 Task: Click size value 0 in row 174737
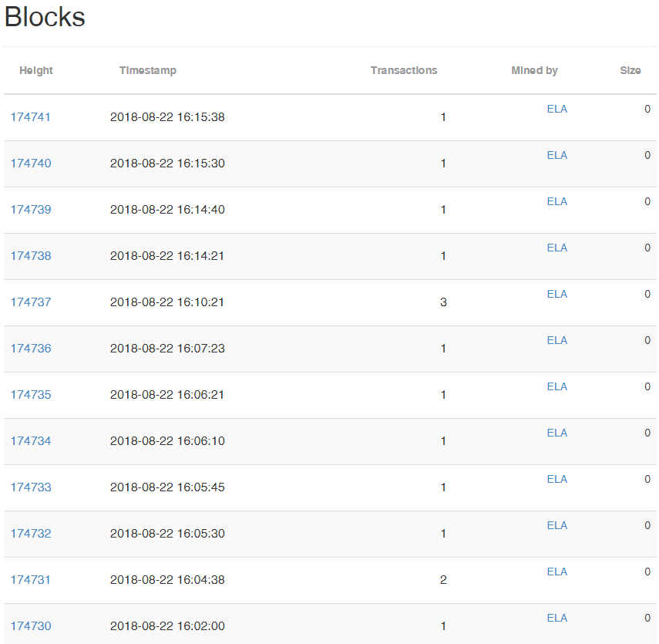pyautogui.click(x=647, y=294)
